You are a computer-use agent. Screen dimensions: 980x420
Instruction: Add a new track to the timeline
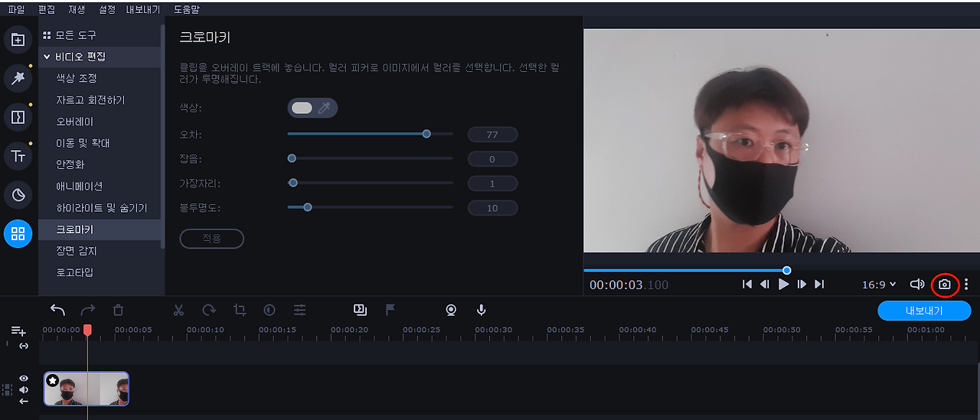tap(18, 331)
